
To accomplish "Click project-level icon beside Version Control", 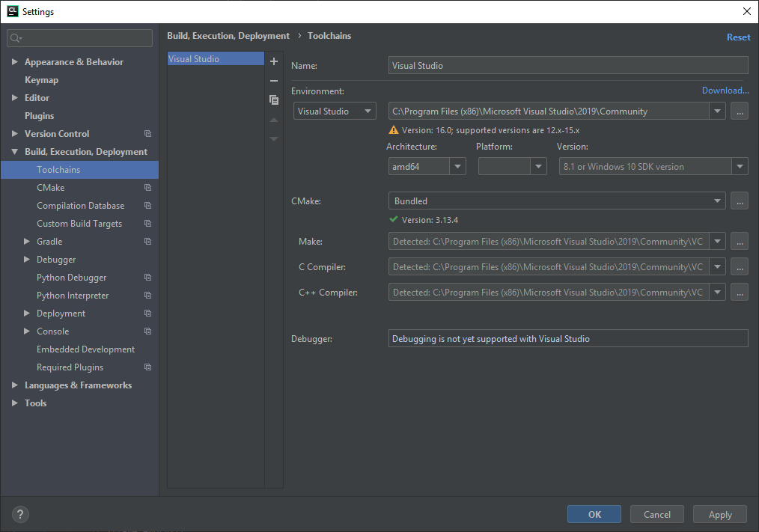I will [x=147, y=134].
